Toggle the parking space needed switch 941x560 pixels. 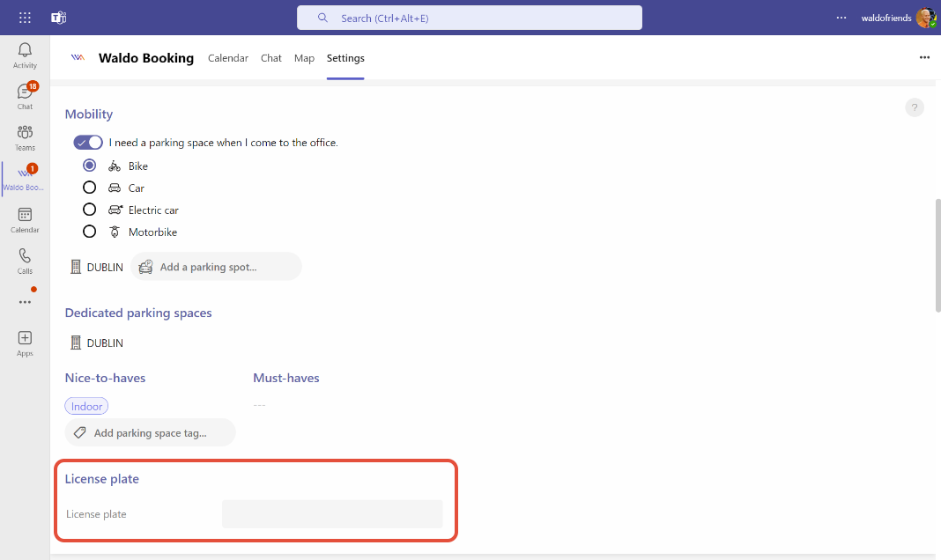coord(88,143)
